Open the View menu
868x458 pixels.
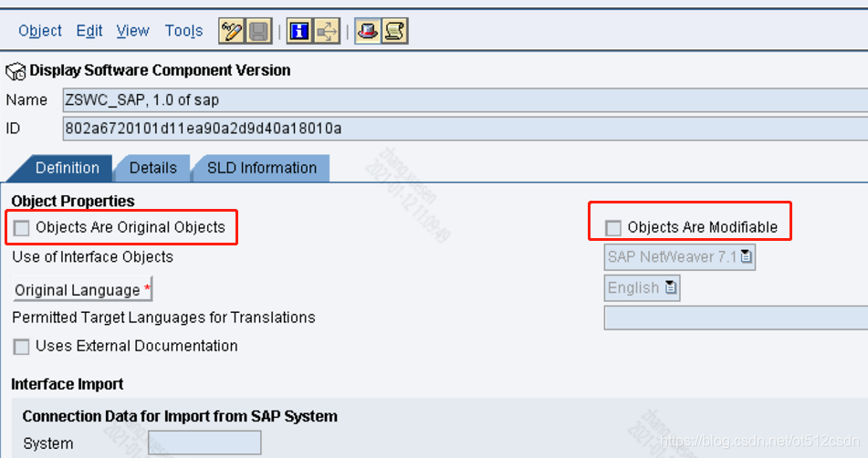coord(133,31)
